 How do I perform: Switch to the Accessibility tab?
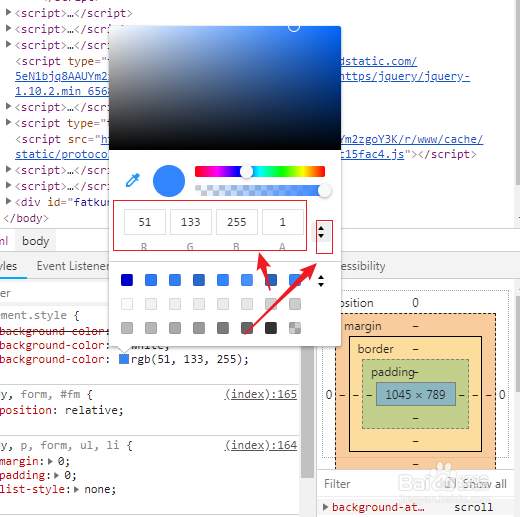363,266
